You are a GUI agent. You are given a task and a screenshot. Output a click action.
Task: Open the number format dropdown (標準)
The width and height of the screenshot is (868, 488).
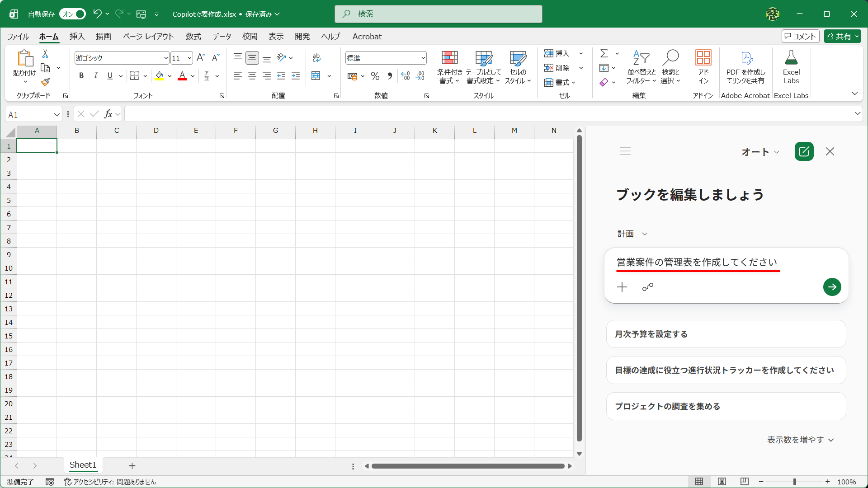(x=423, y=58)
